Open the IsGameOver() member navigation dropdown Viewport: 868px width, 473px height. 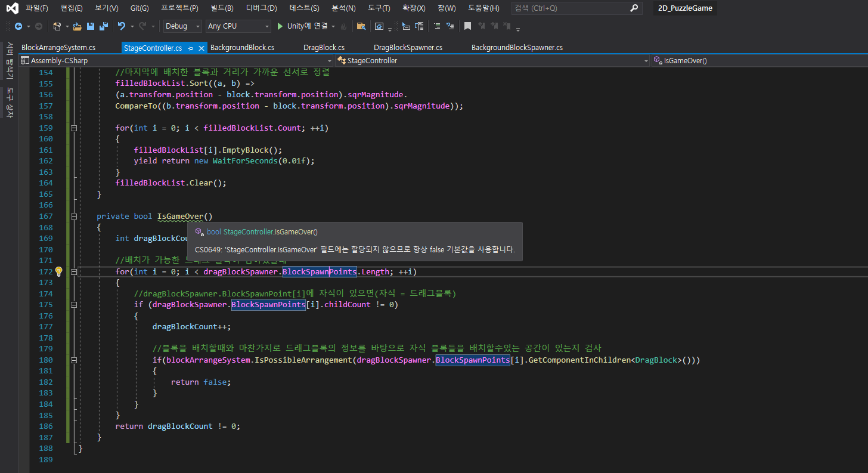(x=759, y=60)
